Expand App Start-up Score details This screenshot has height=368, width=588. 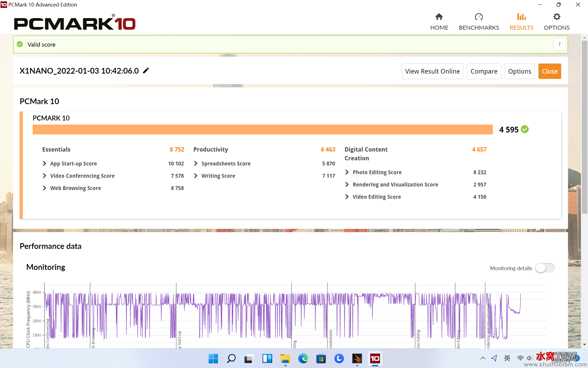[x=45, y=163]
